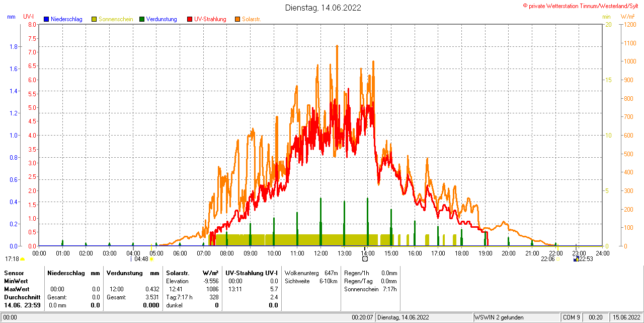Screen dimensions: 644x323
Task: Click the green Verdunstung legend swatch
Action: pyautogui.click(x=142, y=19)
